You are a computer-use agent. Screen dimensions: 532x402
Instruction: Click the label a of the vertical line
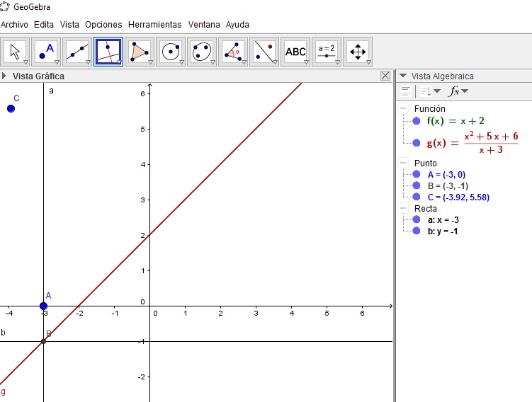[x=51, y=91]
